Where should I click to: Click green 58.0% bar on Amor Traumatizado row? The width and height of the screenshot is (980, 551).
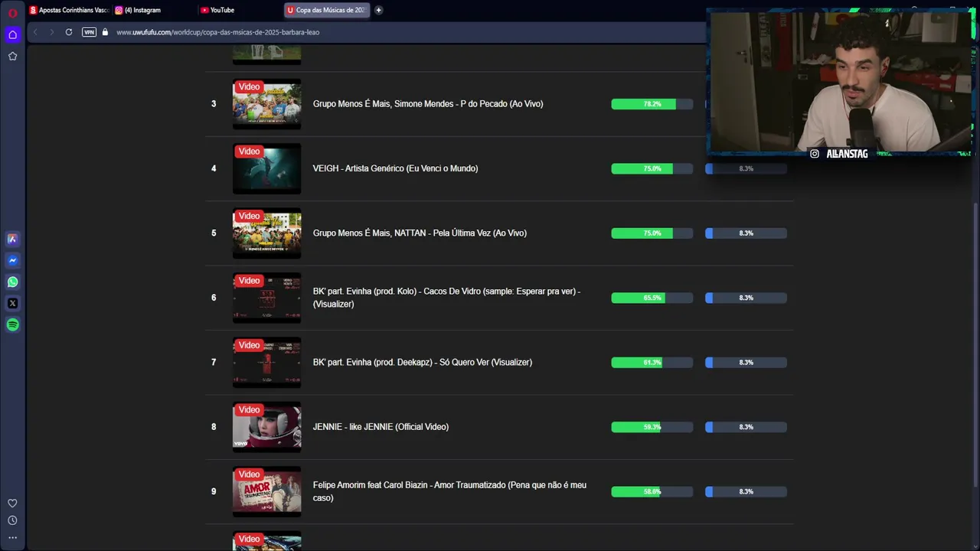coord(652,491)
